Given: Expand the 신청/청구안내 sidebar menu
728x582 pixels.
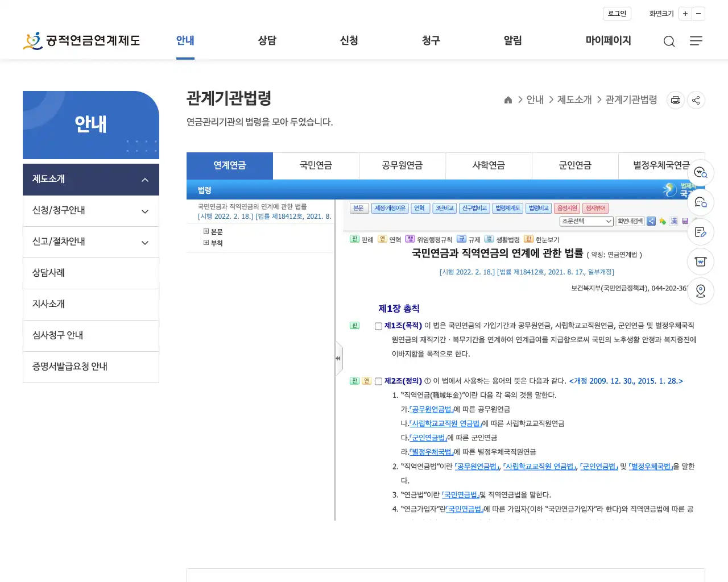Looking at the screenshot, I should pos(91,211).
